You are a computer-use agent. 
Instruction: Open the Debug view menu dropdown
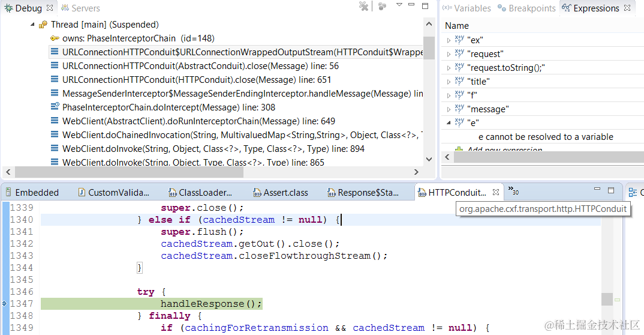pyautogui.click(x=399, y=5)
